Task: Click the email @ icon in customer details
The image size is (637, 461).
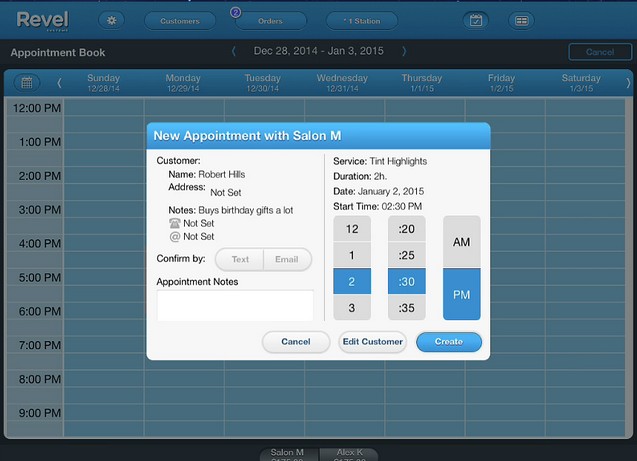Action: (175, 236)
